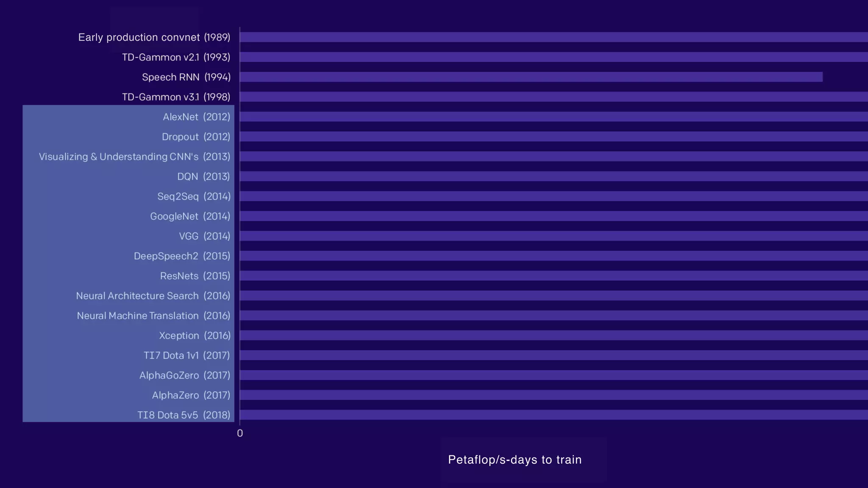The width and height of the screenshot is (868, 488).
Task: Click 'Neural Machine Translation (2016)' label
Action: click(154, 316)
